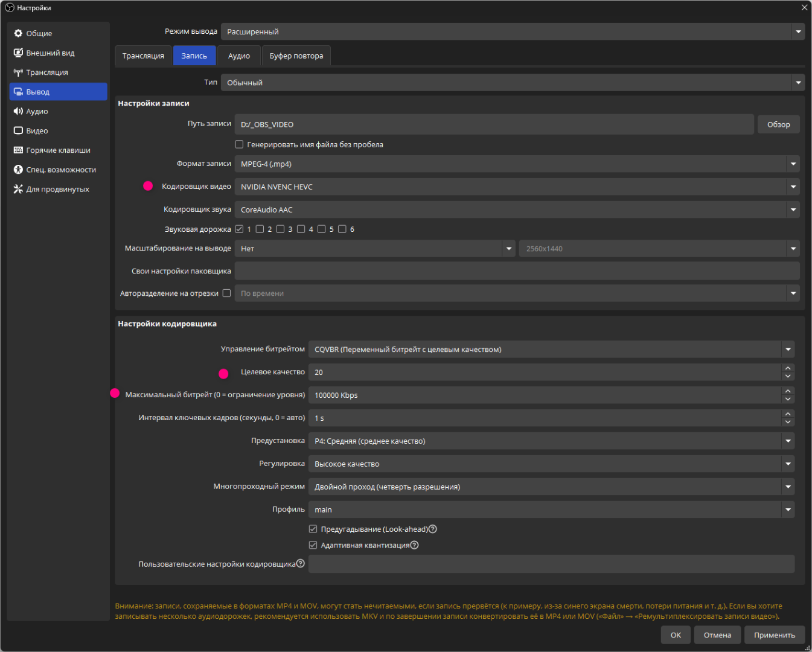Click the Применить button

[775, 635]
